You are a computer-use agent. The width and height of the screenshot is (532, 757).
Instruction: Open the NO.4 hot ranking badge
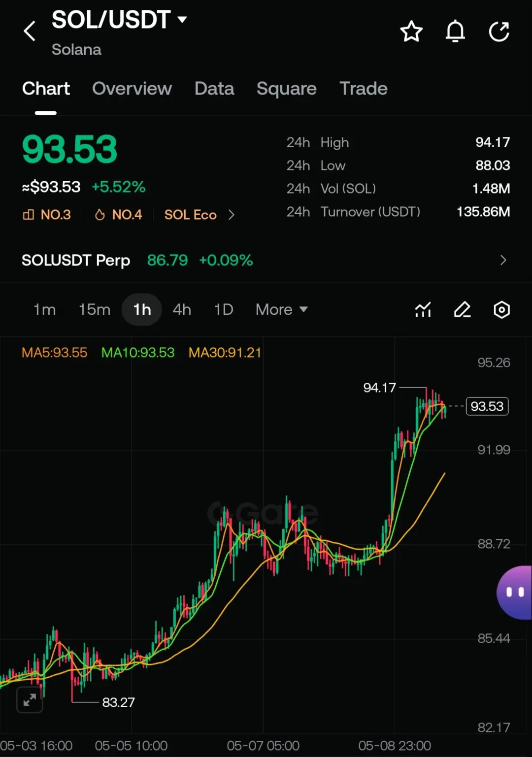click(x=118, y=215)
